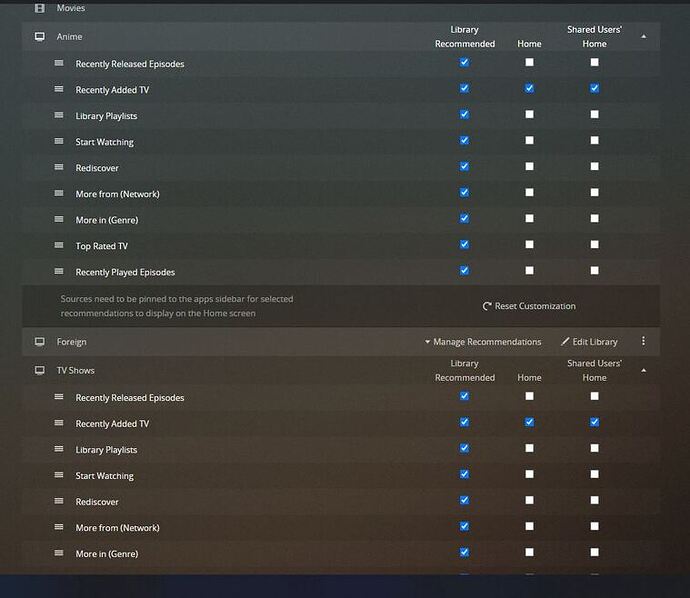Screen dimensions: 690x598
Task: Enable Home for Recently Played Episodes
Action: 529,271
